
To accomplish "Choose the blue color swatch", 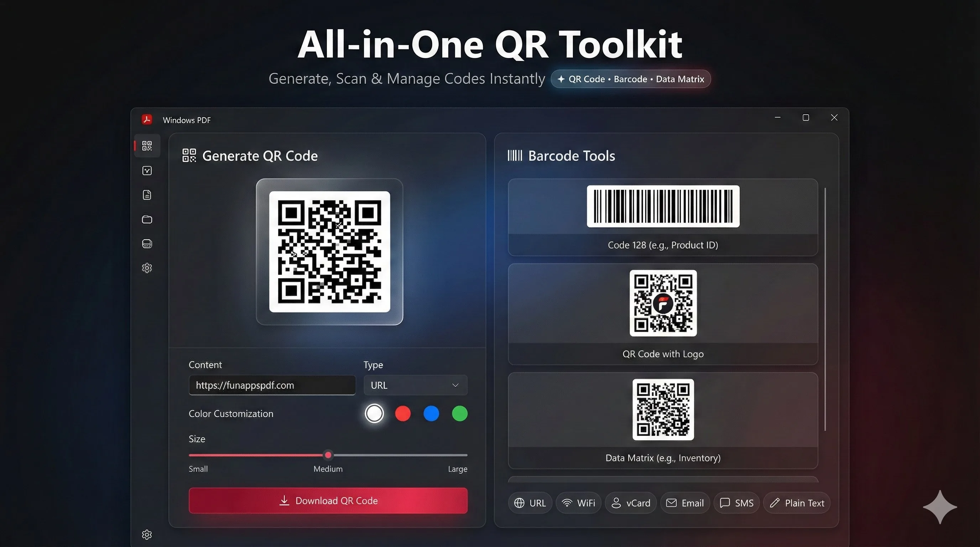I will (431, 413).
